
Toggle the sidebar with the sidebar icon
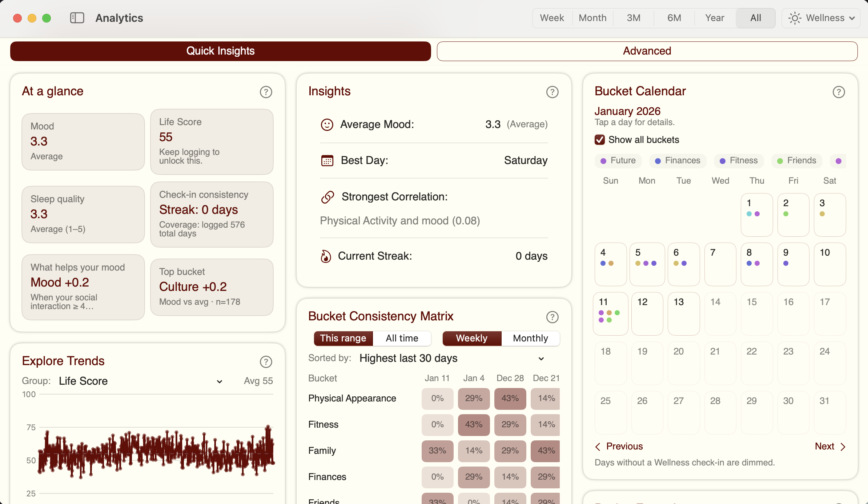(77, 17)
